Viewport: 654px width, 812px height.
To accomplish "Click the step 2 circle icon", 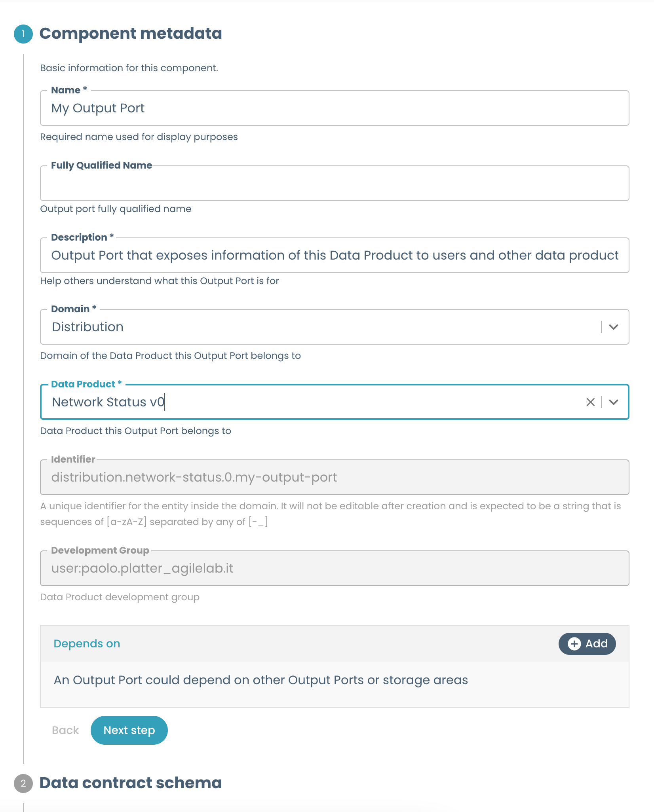I will (x=23, y=784).
